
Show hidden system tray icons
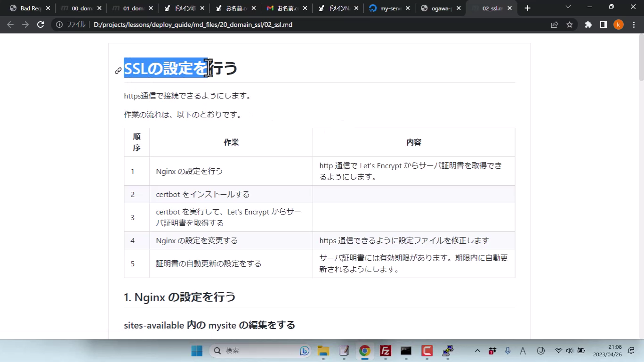point(477,351)
